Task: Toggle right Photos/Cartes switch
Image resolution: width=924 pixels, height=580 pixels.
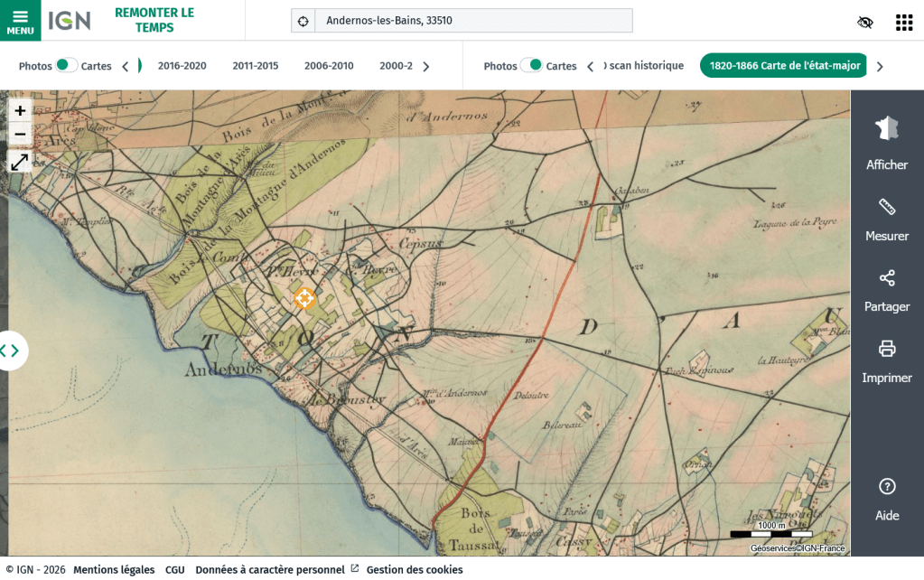Action: 531,65
